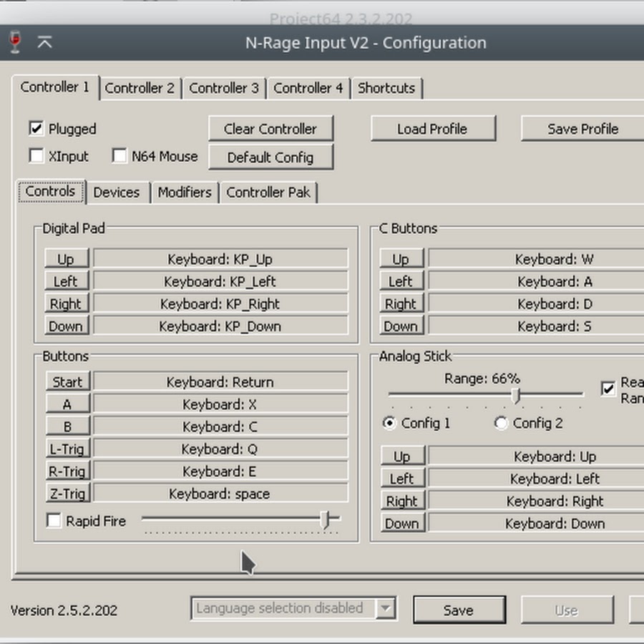The width and height of the screenshot is (644, 644).
Task: Enable the N64 Mouse checkbox
Action: (x=119, y=156)
